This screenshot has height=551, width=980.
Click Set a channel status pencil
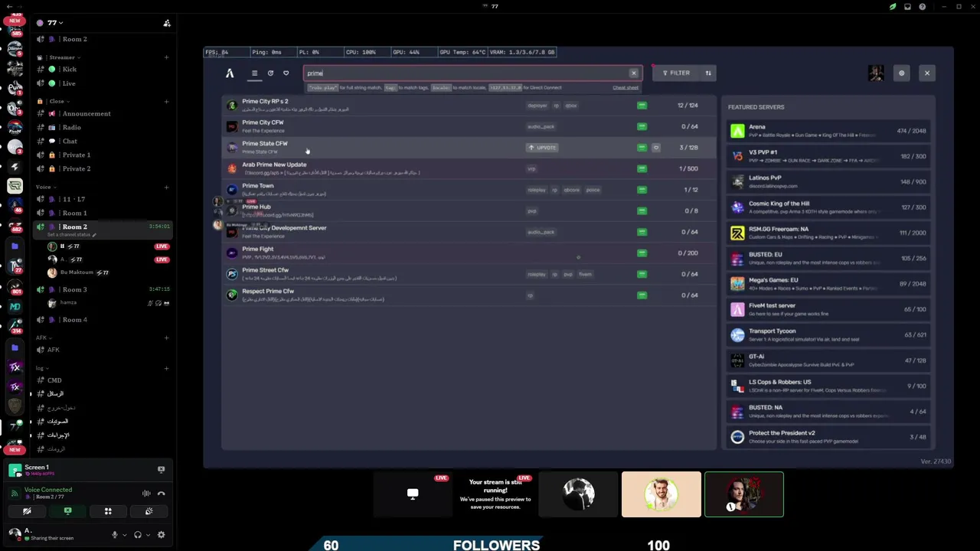(x=94, y=235)
